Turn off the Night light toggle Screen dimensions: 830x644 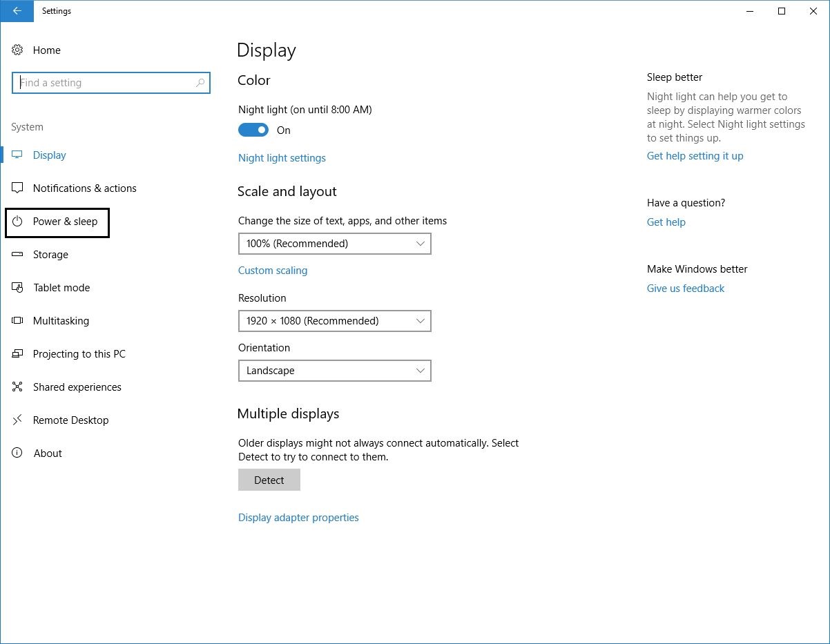coord(253,130)
